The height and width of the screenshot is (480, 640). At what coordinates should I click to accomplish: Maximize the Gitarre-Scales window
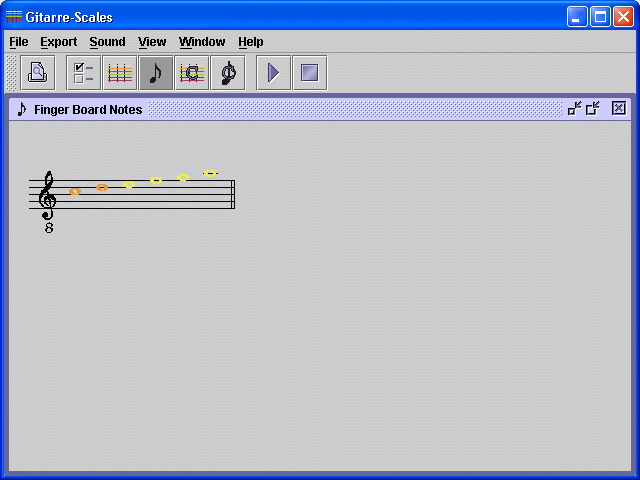[x=600, y=17]
